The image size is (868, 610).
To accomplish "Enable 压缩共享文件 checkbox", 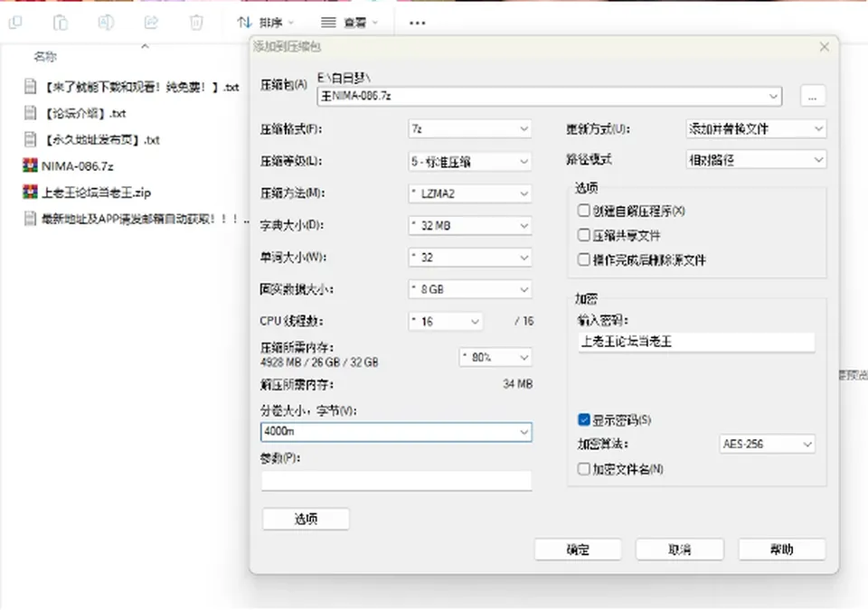I will tap(583, 235).
